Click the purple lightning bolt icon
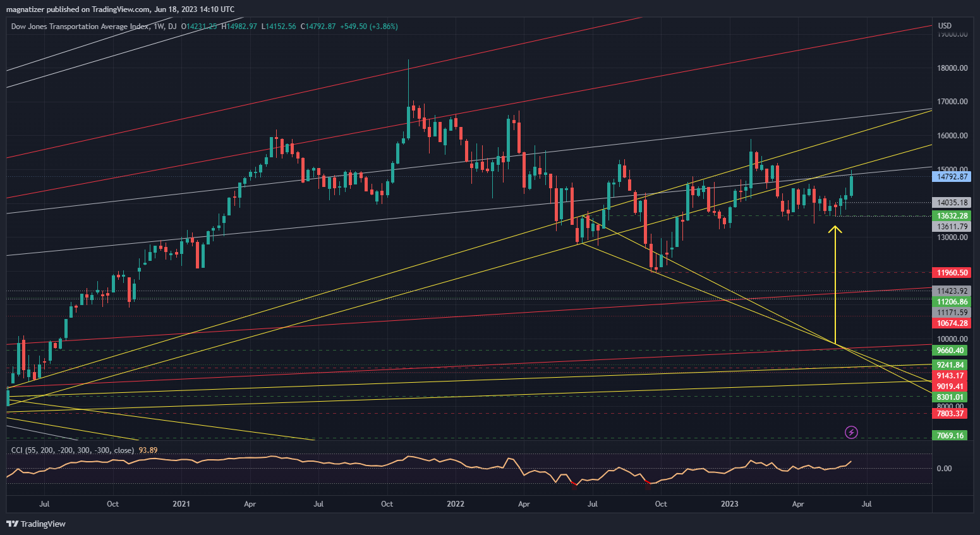This screenshot has height=535, width=980. 851,433
